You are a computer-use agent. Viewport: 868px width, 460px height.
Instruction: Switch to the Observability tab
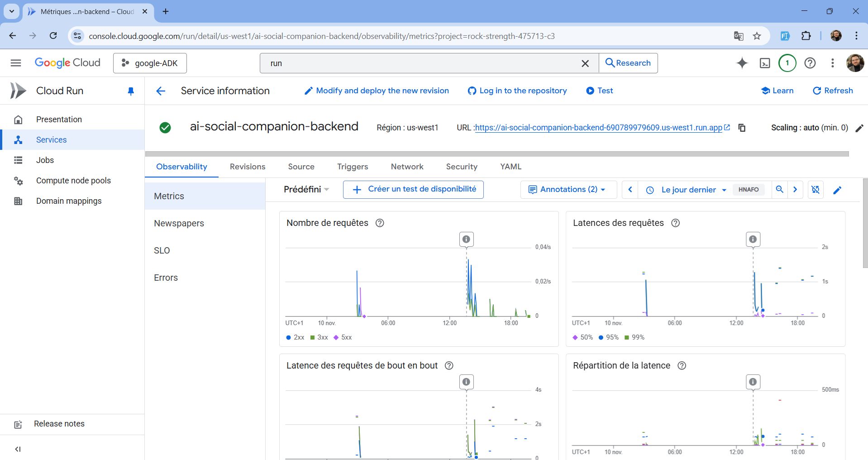click(181, 167)
